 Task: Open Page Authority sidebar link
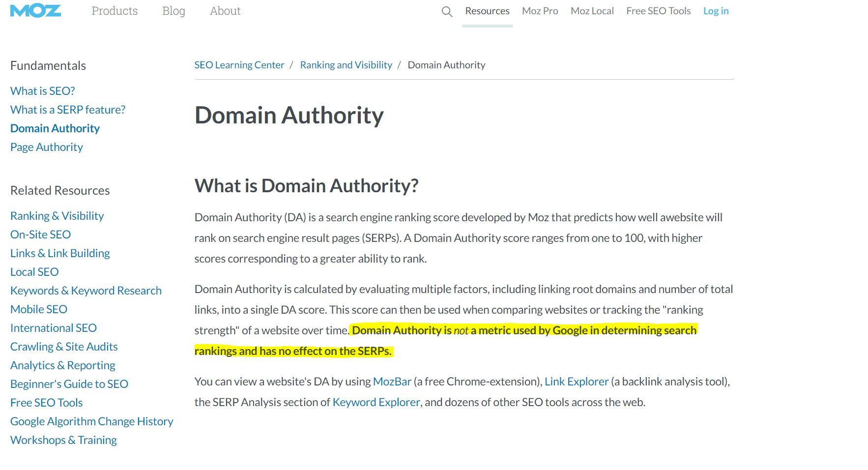pos(47,147)
